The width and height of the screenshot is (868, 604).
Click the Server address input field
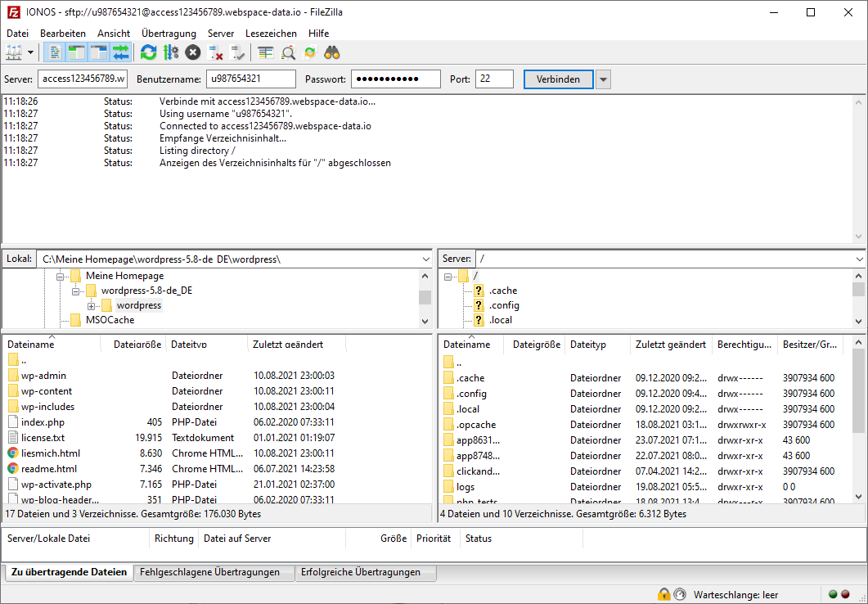[83, 79]
